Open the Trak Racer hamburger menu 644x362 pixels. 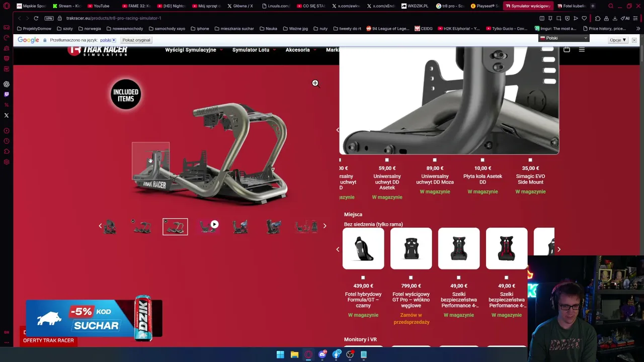(582, 49)
